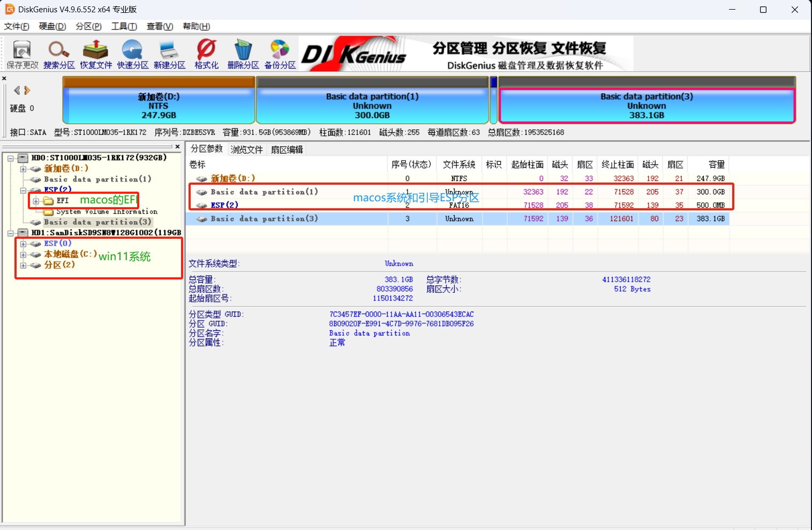Click the HD1 SanDisk disk icon in tree
812x530 pixels.
[x=23, y=233]
